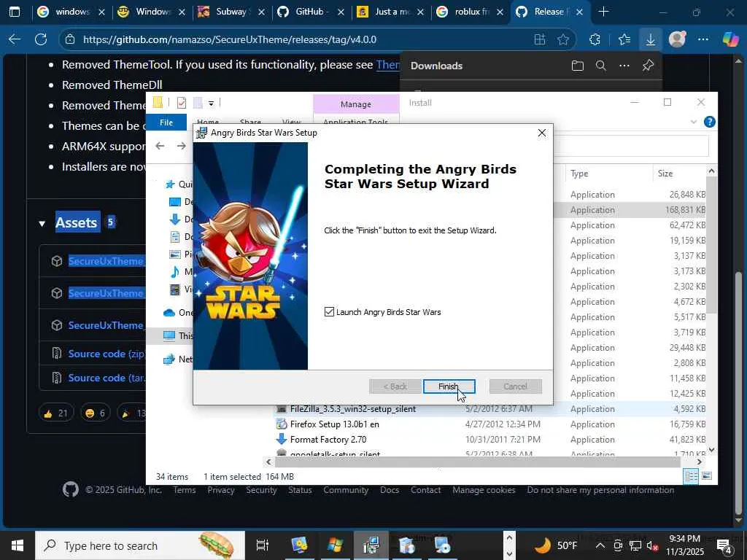Switch Explorer to large icons view
This screenshot has width=747, height=560.
(x=707, y=476)
